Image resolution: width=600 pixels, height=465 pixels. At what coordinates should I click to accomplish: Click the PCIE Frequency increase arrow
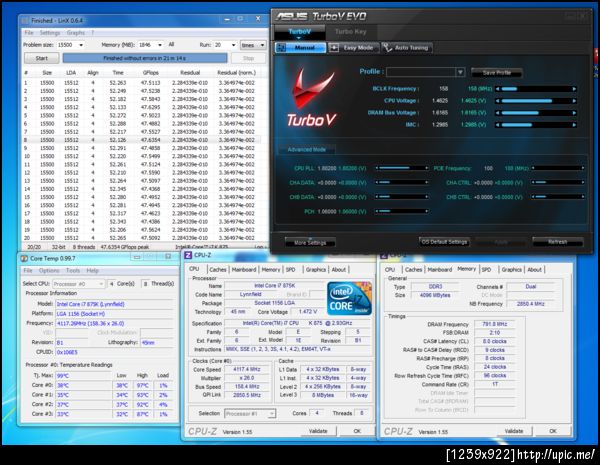click(x=582, y=168)
